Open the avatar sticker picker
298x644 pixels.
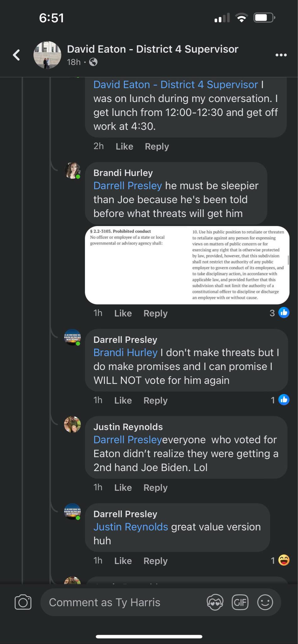tap(215, 602)
